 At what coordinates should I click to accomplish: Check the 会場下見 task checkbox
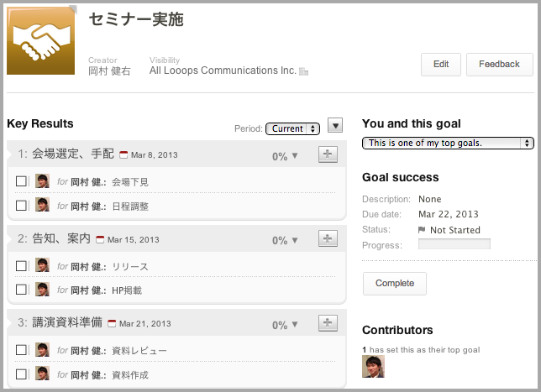tap(21, 181)
